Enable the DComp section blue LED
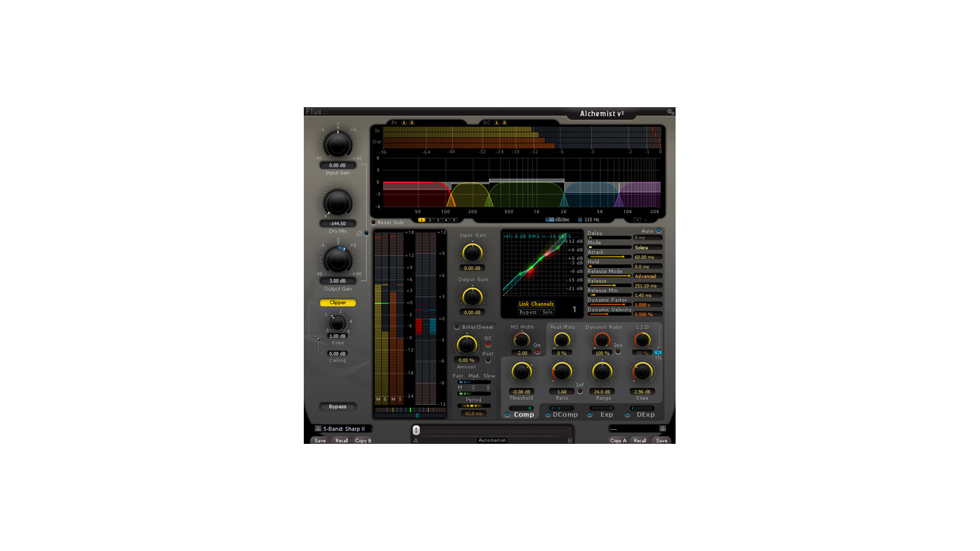The image size is (980, 551). click(548, 414)
